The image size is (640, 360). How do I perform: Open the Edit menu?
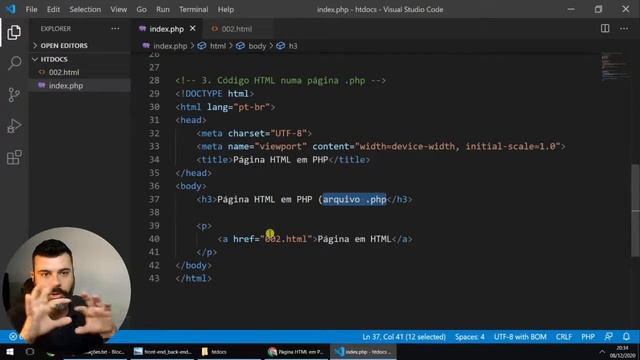click(x=53, y=9)
